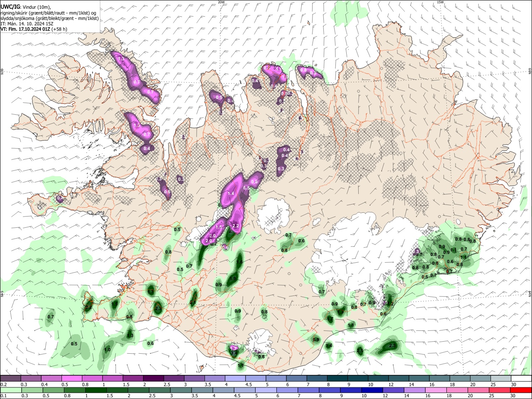
Task: Pick the lower scale swatch labeled 14
Action: [x=415, y=390]
